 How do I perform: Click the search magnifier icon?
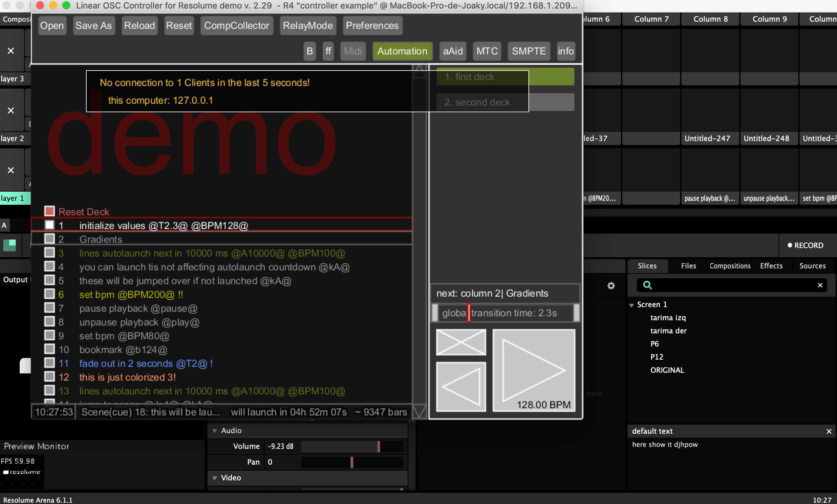point(647,285)
